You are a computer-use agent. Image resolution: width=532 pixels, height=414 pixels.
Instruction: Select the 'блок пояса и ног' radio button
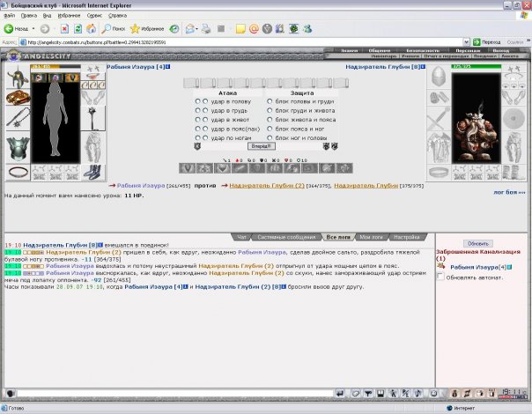point(270,129)
